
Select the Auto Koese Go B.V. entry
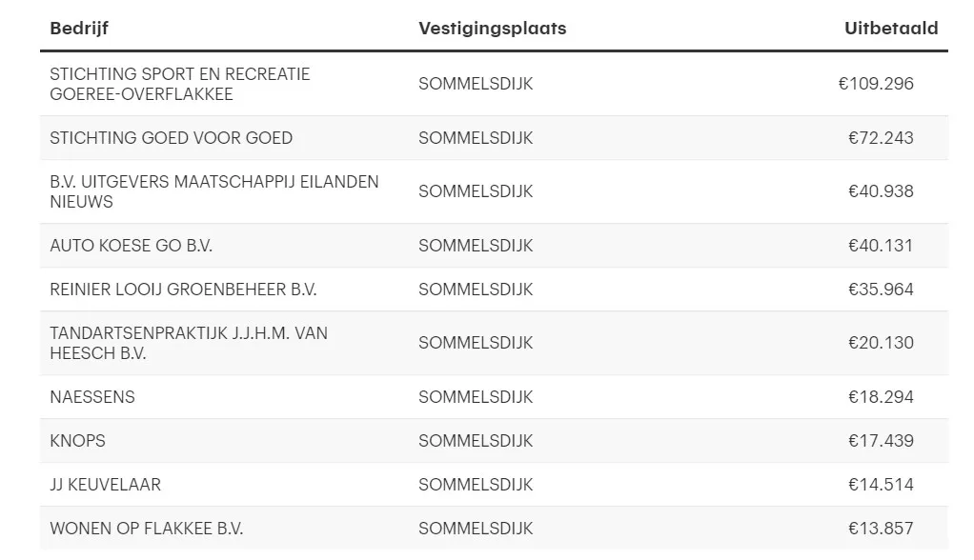pyautogui.click(x=132, y=245)
